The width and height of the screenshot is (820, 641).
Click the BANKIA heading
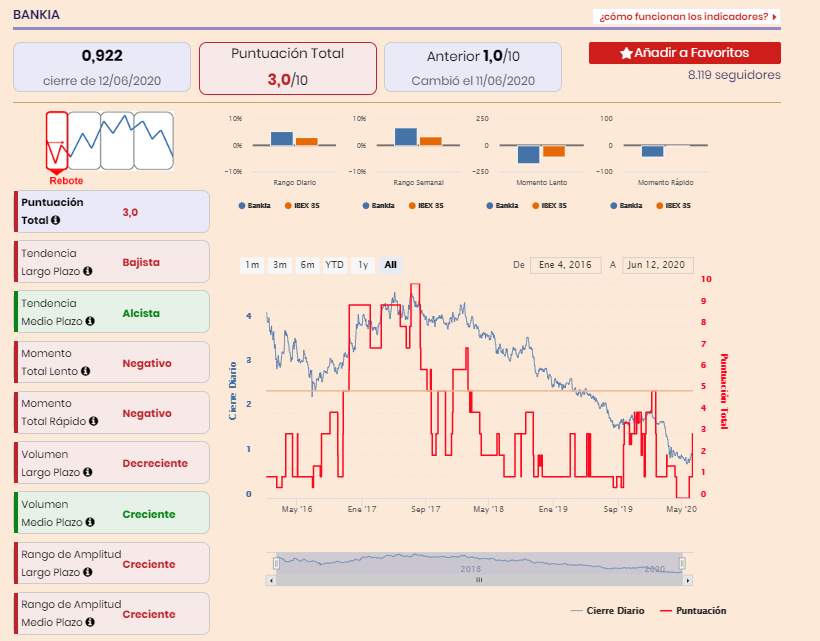[x=36, y=15]
